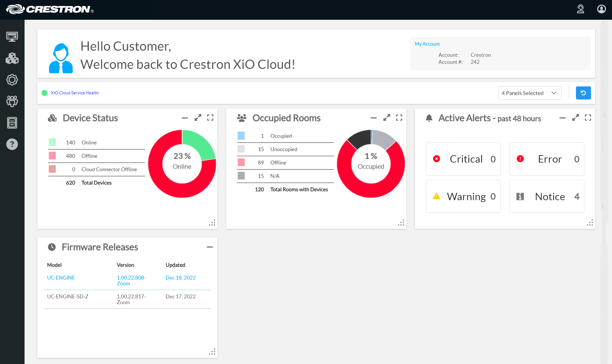Click the green Online legend swatch
The image size is (612, 364).
(x=52, y=142)
